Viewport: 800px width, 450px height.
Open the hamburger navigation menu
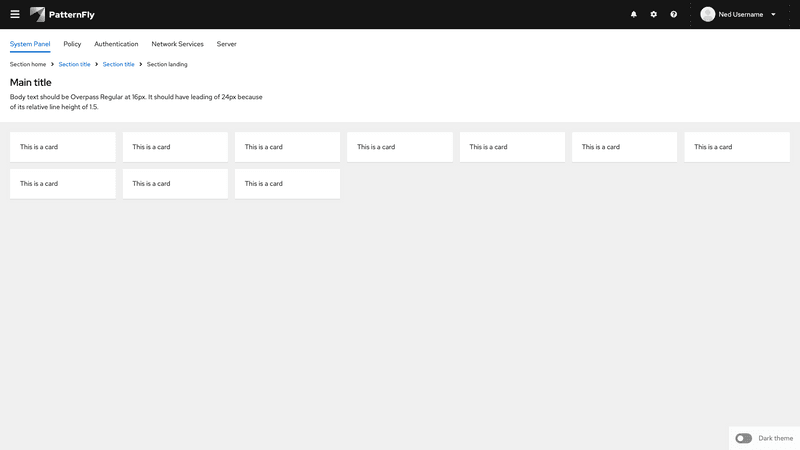15,14
